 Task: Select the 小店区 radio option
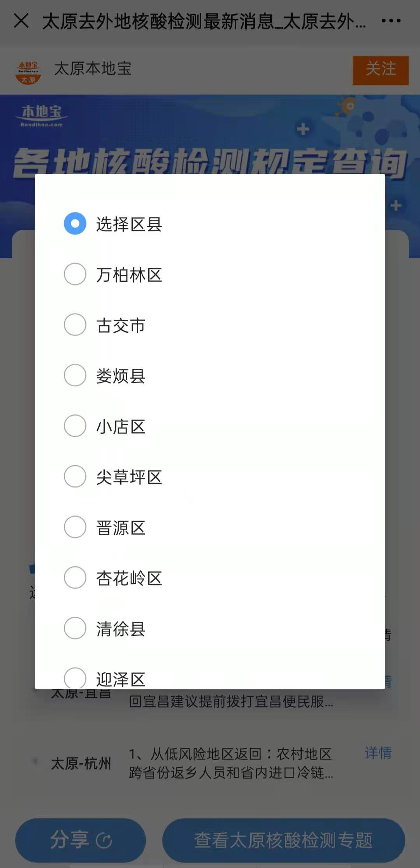point(75,426)
